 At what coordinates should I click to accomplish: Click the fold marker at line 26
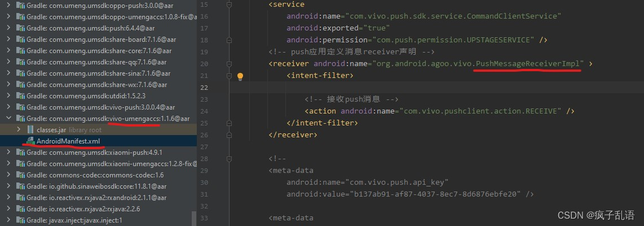pos(229,134)
